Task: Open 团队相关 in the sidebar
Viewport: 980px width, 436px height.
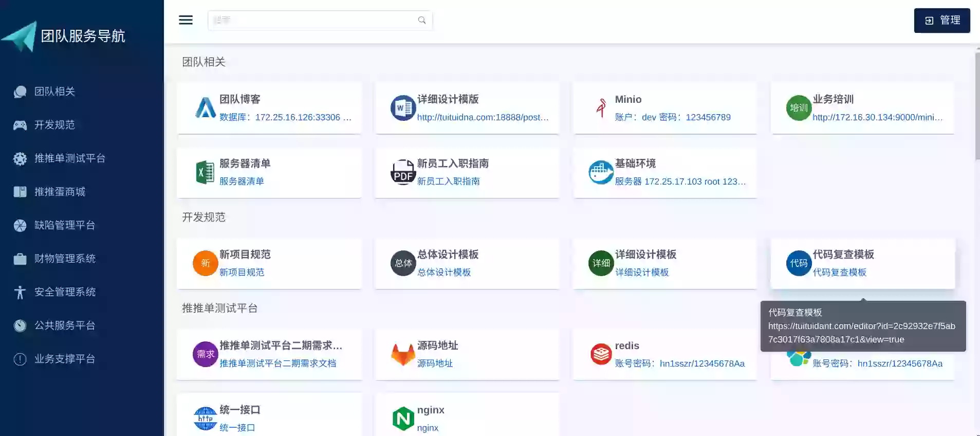Action: click(x=54, y=92)
